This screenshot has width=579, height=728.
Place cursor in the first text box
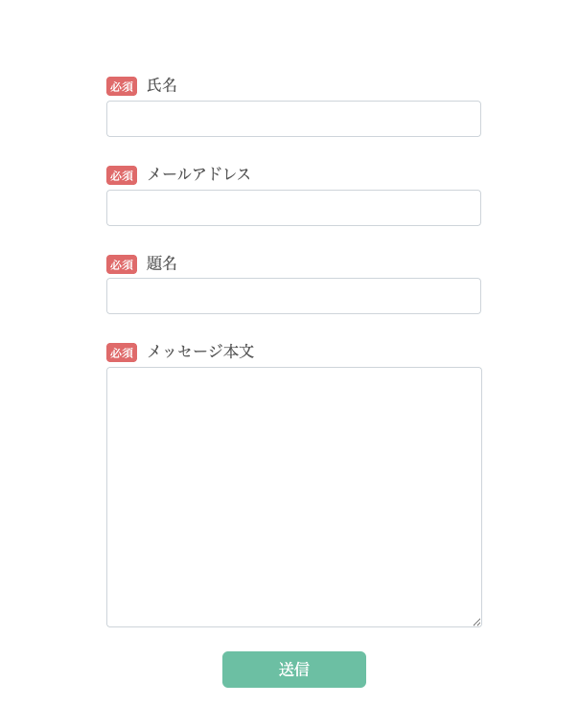coord(293,119)
